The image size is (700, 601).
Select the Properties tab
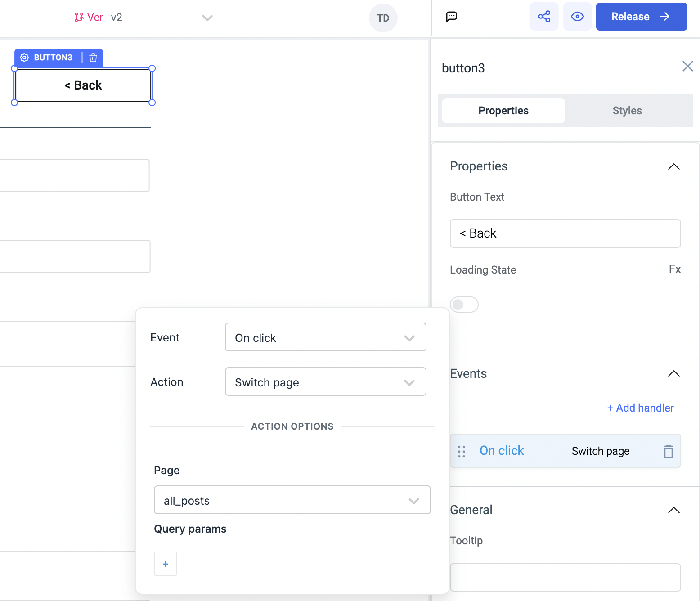point(503,111)
